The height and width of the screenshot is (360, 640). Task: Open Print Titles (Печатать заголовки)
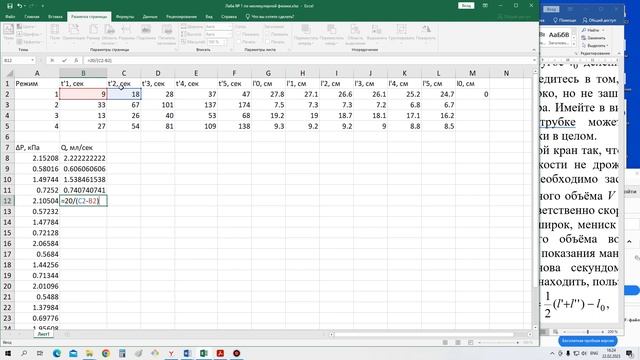(x=167, y=33)
